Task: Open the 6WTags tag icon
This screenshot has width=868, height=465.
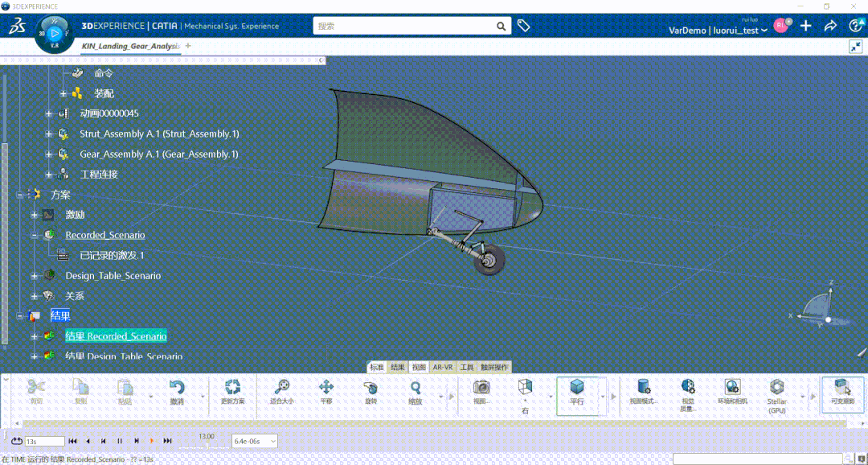Action: coord(523,26)
